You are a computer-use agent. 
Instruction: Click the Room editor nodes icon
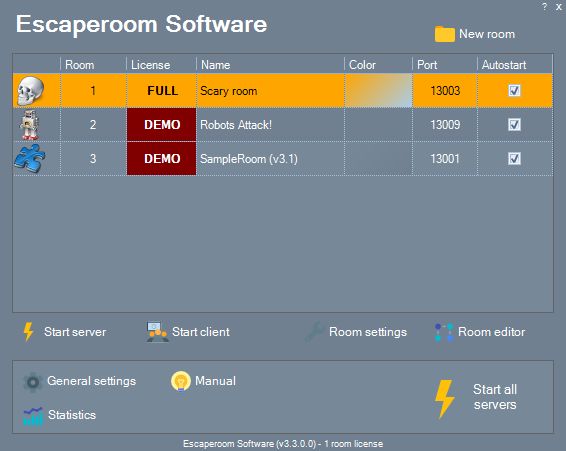click(x=444, y=332)
